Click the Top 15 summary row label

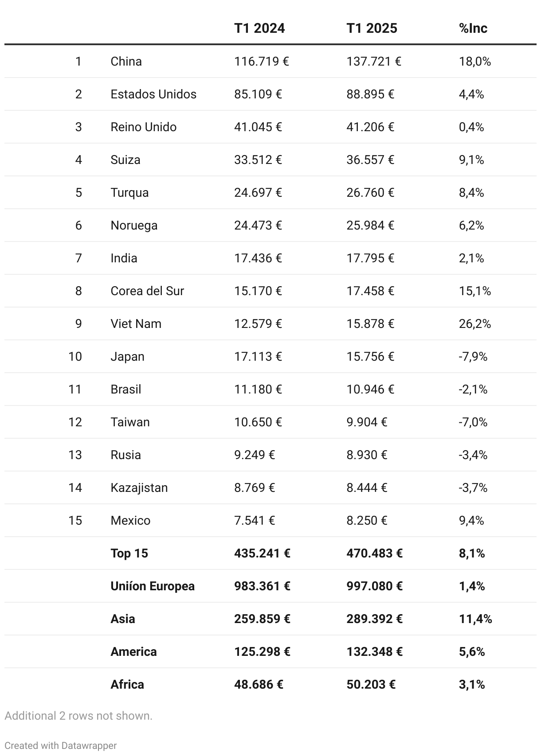tap(129, 553)
